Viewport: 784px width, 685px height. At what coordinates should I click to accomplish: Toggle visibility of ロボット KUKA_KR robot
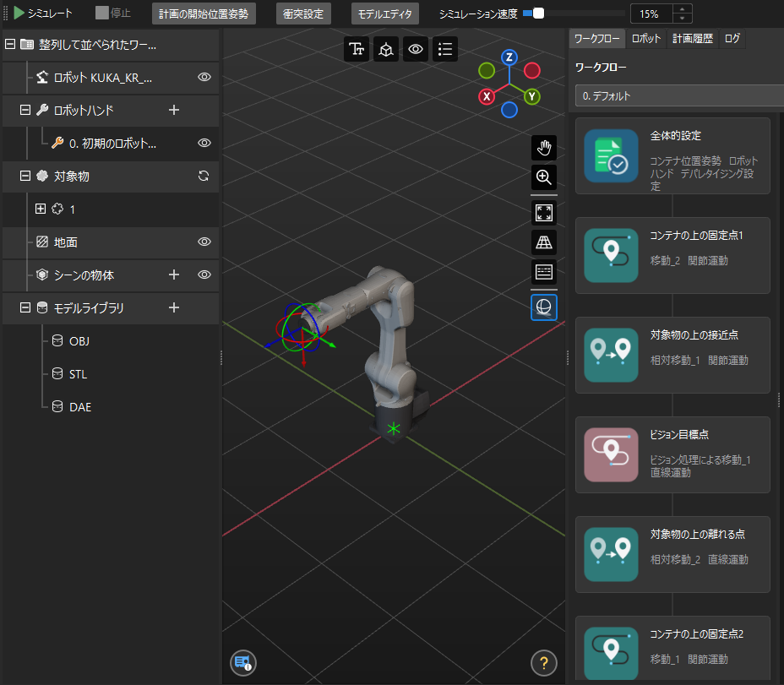(204, 77)
